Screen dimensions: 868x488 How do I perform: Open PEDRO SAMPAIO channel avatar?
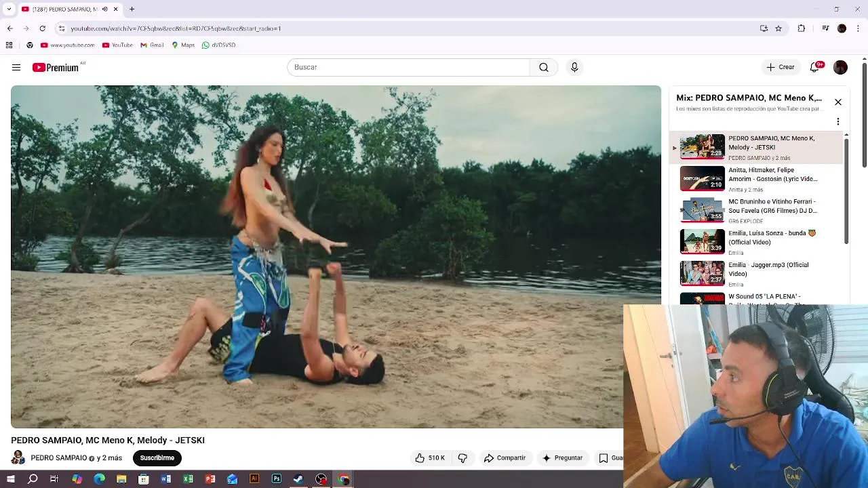[x=18, y=457]
